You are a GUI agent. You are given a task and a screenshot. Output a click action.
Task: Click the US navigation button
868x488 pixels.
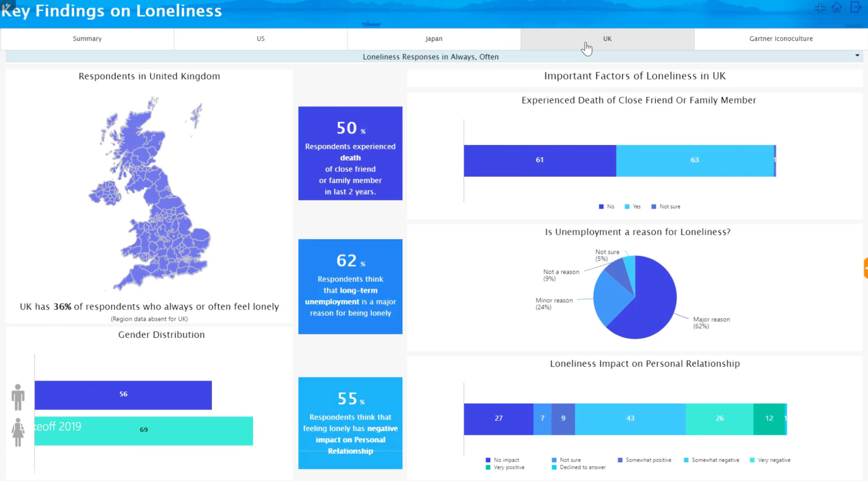pos(260,38)
